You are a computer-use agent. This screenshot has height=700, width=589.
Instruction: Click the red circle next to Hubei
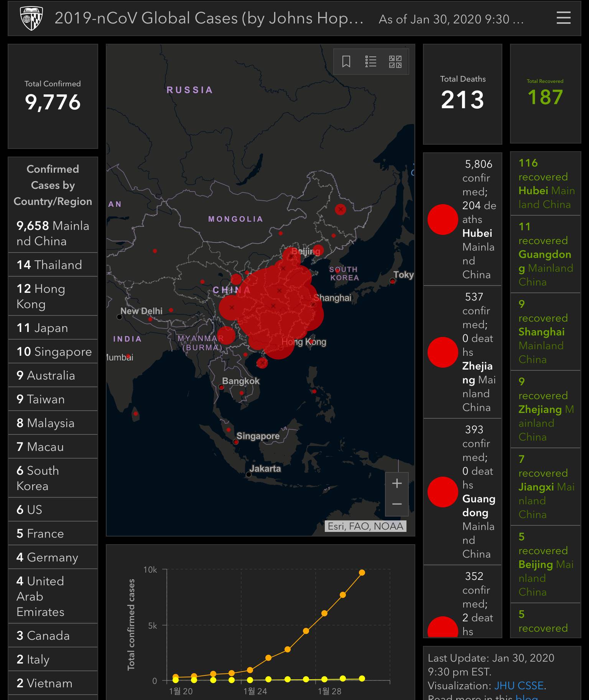(443, 220)
